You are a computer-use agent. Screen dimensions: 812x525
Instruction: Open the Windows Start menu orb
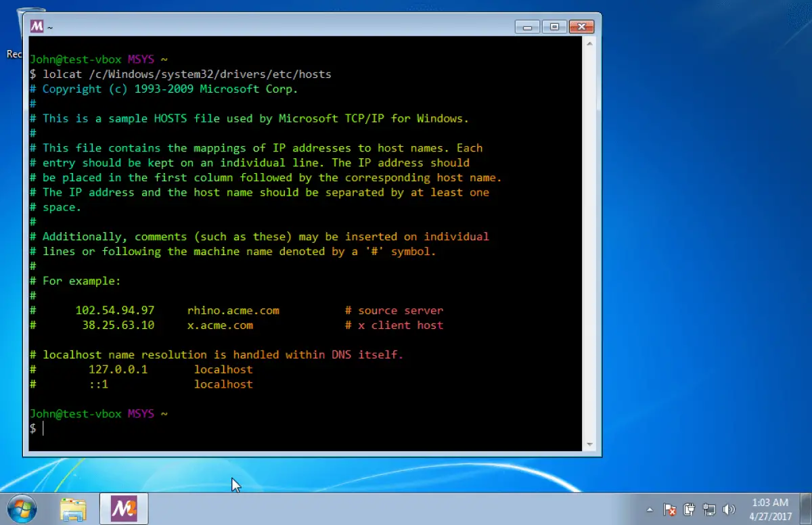22,509
